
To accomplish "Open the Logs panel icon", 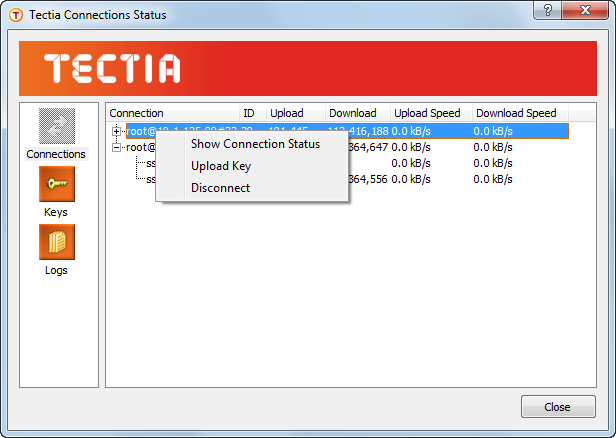I will 57,242.
